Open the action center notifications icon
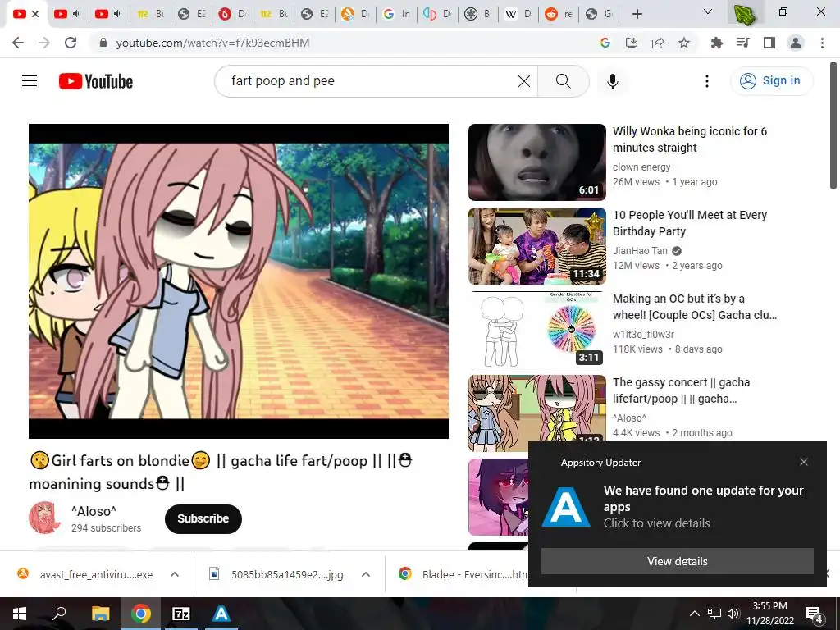The width and height of the screenshot is (840, 630). tap(815, 614)
